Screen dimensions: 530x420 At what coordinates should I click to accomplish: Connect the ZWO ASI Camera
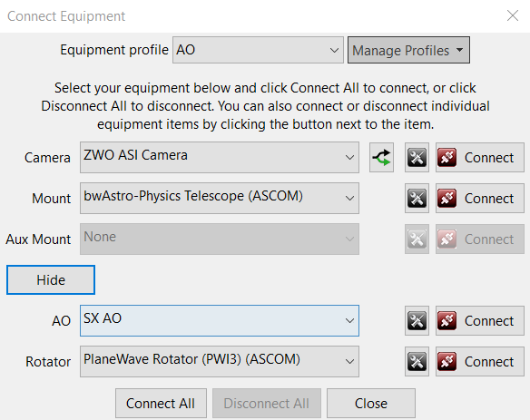click(480, 158)
